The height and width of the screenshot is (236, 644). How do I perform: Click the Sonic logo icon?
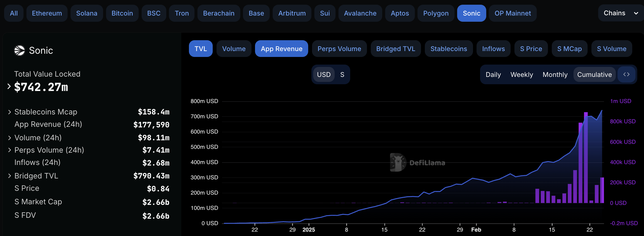point(20,50)
